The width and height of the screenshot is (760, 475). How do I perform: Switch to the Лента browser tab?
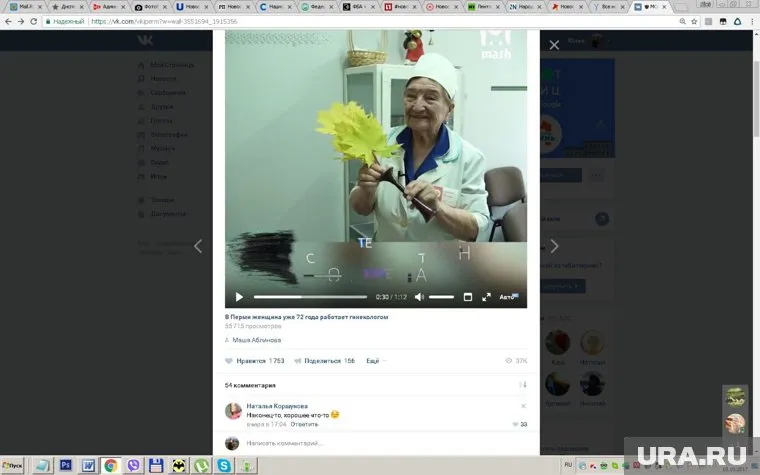click(x=484, y=7)
